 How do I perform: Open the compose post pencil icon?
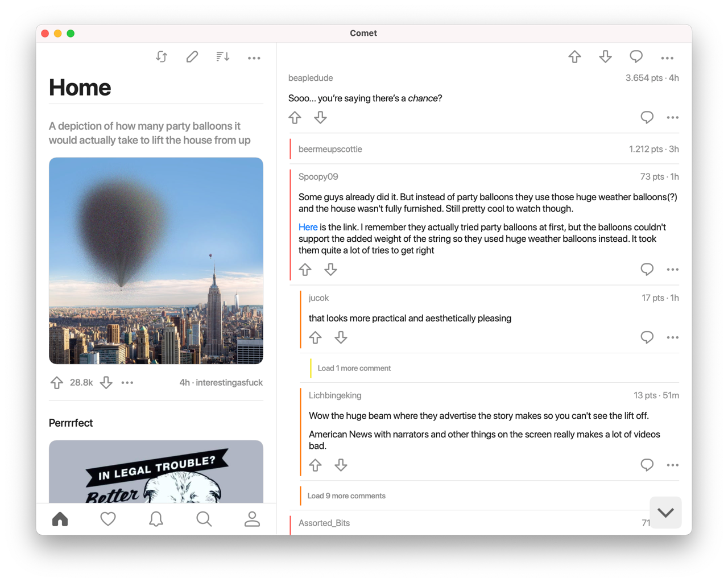click(x=192, y=57)
